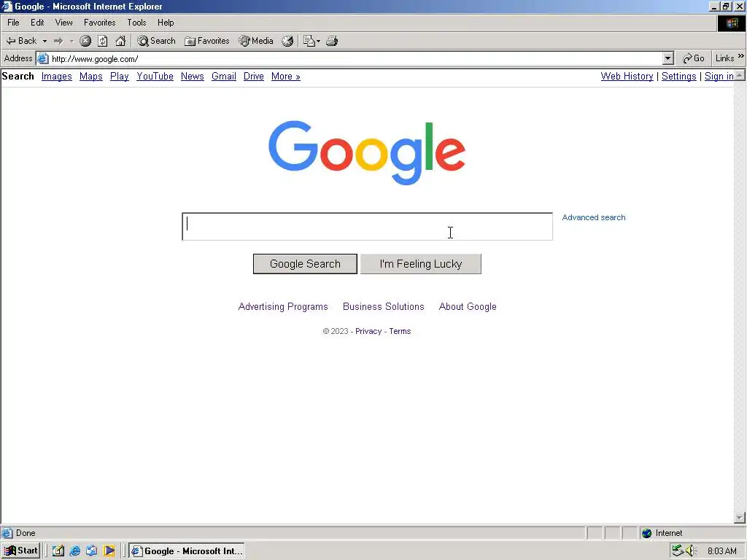Image resolution: width=747 pixels, height=560 pixels.
Task: Expand the Links toolbar chevron
Action: (741, 56)
